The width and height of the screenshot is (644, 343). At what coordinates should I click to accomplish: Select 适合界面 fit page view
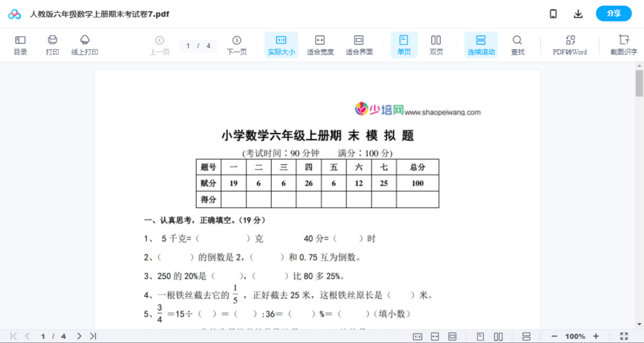tap(359, 45)
